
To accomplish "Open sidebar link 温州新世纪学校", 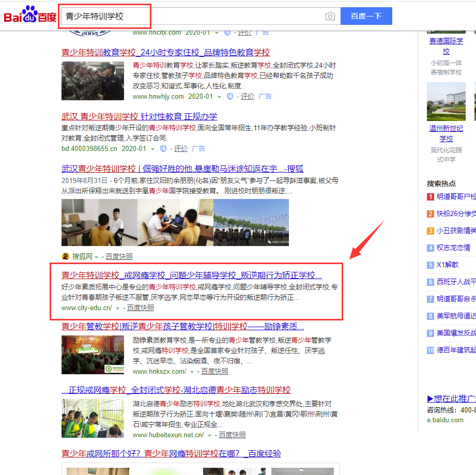I will (x=446, y=133).
